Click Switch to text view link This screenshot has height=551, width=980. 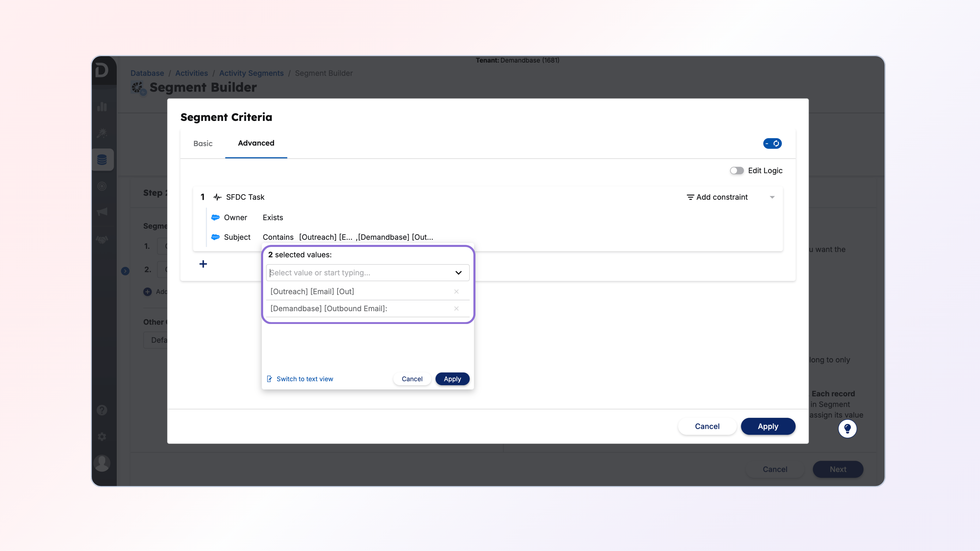[x=304, y=379]
